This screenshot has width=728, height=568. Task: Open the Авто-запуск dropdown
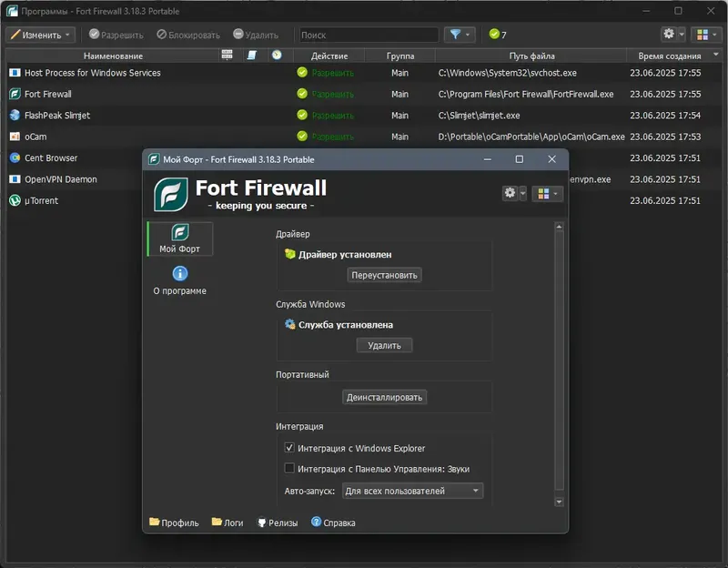click(413, 491)
